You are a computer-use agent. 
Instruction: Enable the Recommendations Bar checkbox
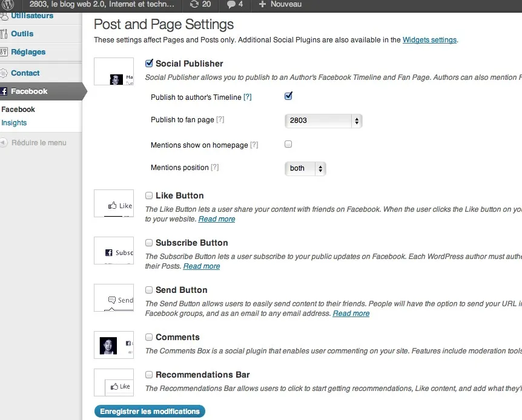[x=149, y=375]
